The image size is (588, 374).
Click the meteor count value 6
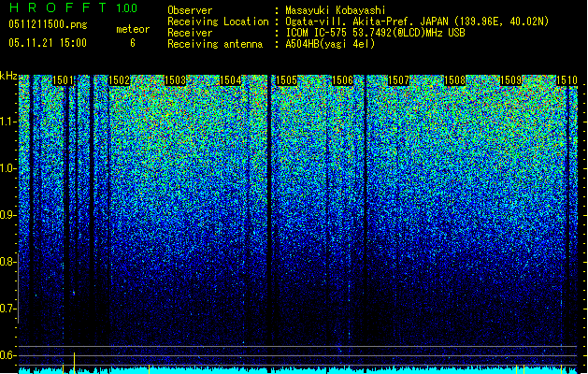pyautogui.click(x=133, y=43)
